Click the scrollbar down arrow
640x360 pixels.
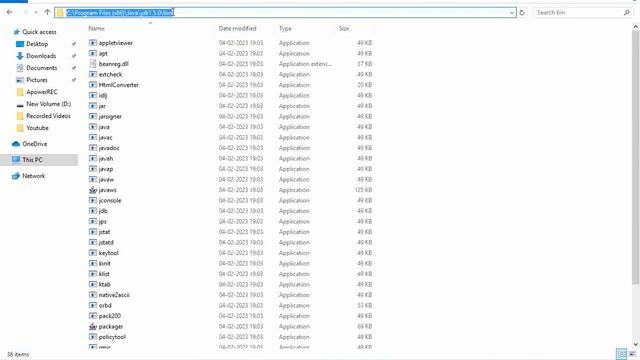pyautogui.click(x=636, y=345)
